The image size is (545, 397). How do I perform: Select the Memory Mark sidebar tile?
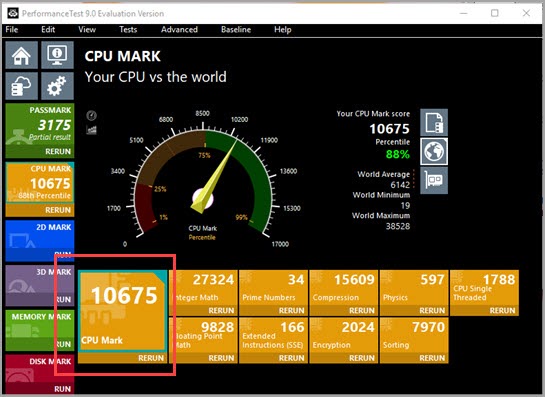[x=40, y=325]
